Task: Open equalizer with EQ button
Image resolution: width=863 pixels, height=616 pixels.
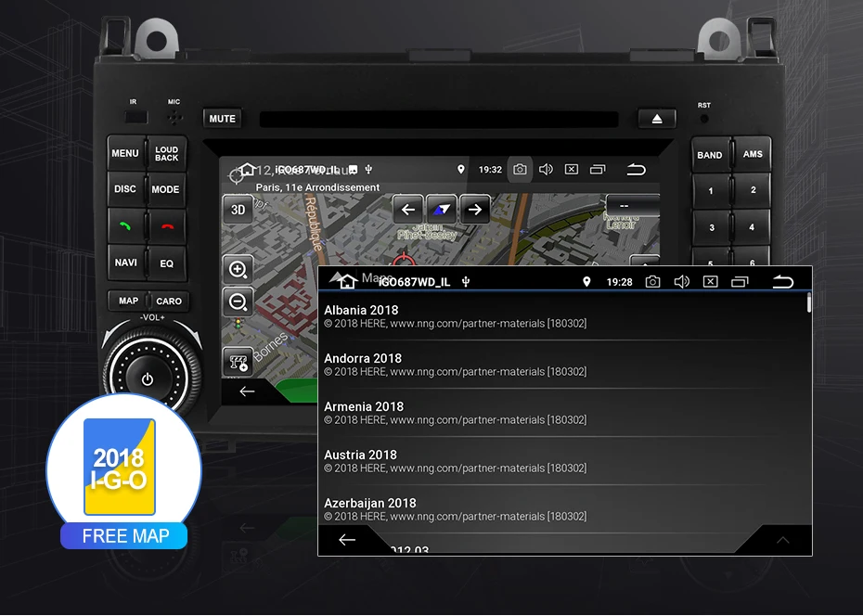Action: pyautogui.click(x=167, y=263)
